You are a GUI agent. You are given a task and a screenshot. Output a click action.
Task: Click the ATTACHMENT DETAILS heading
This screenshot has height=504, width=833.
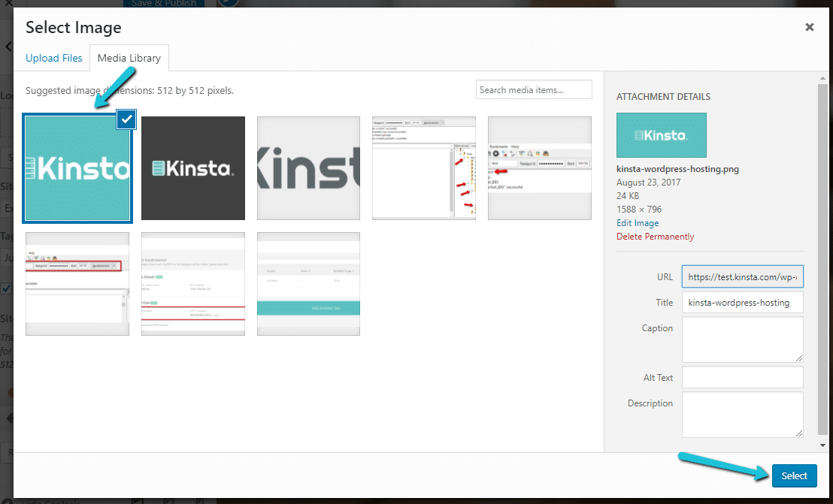coord(663,97)
